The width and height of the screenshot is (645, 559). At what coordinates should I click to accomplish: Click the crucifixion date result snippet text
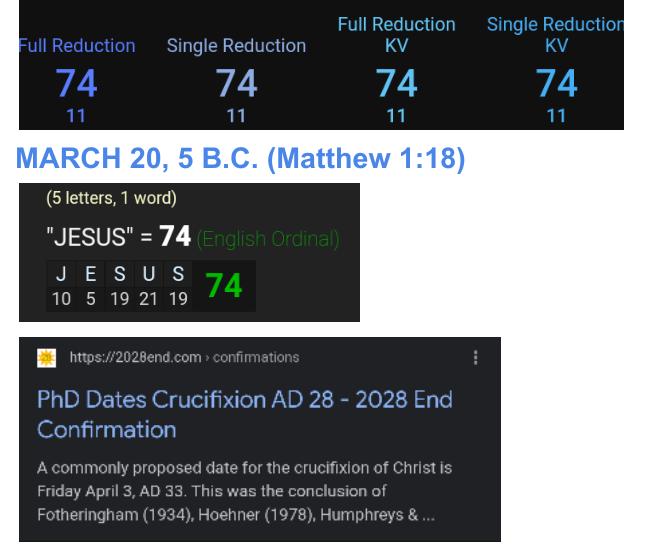point(245,491)
